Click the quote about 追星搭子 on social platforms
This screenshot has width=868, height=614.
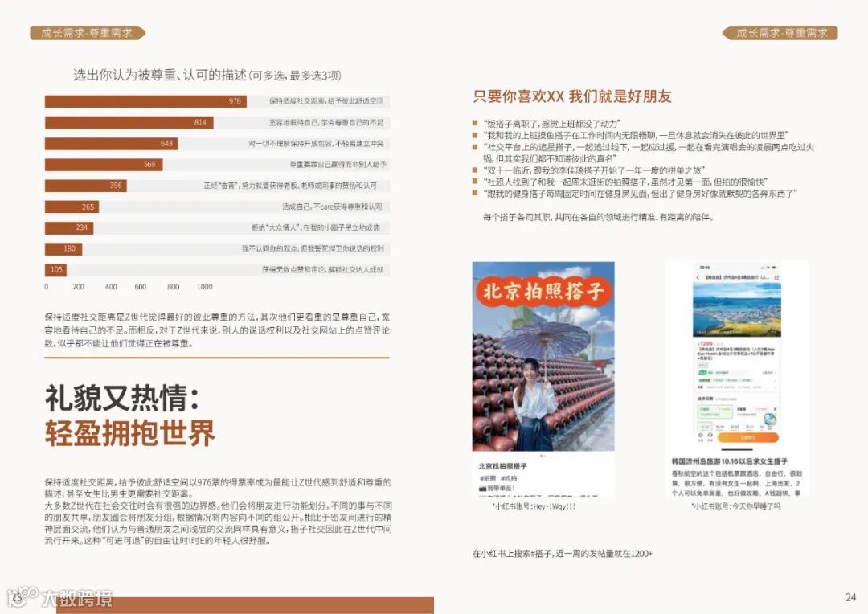[x=649, y=152]
